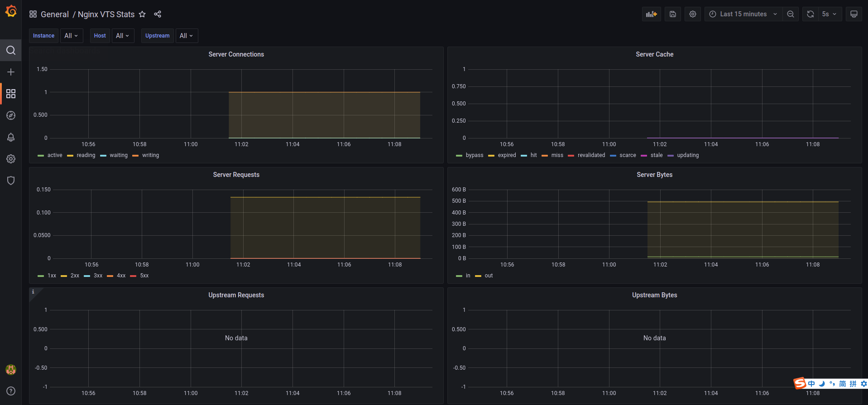
Task: Open the Host All dropdown
Action: coord(123,36)
